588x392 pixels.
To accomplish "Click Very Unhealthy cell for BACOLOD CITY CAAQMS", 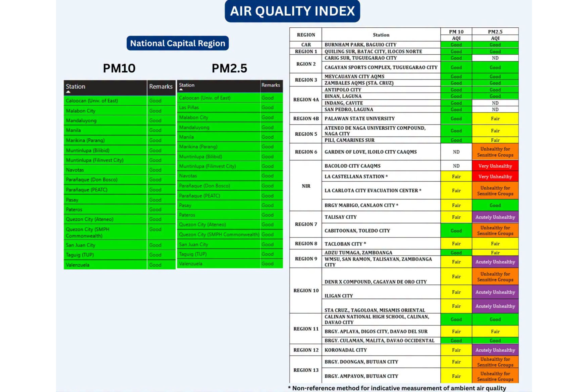I will [495, 166].
